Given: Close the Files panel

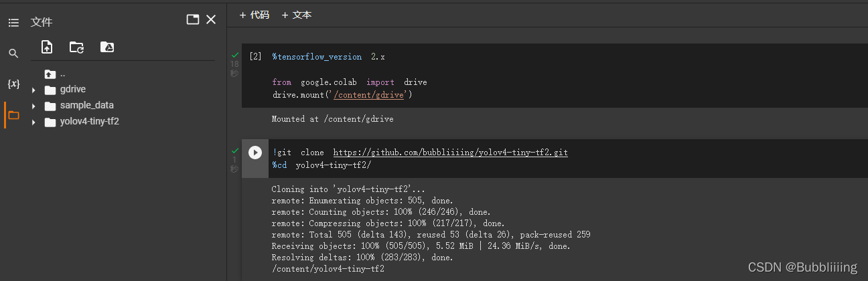Looking at the screenshot, I should coord(211,20).
